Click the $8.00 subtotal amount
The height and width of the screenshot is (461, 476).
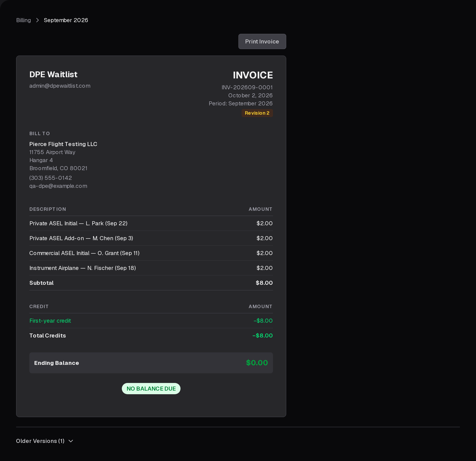264,283
